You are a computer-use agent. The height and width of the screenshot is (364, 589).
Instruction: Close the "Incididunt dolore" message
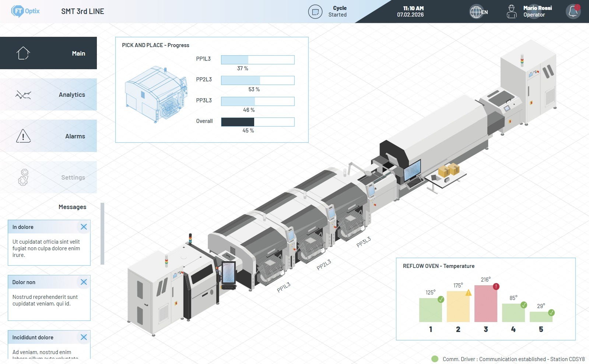[84, 337]
